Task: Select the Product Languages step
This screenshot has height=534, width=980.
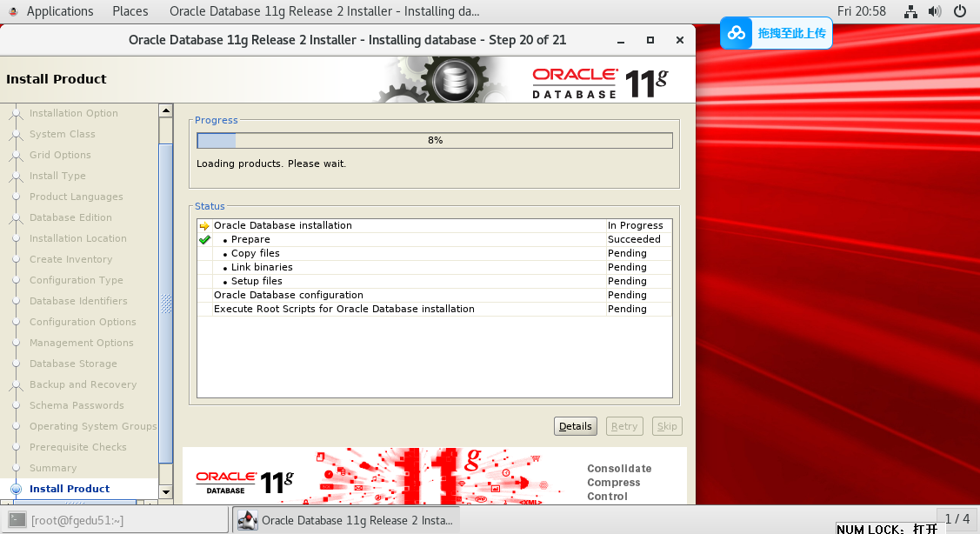Action: click(x=77, y=197)
